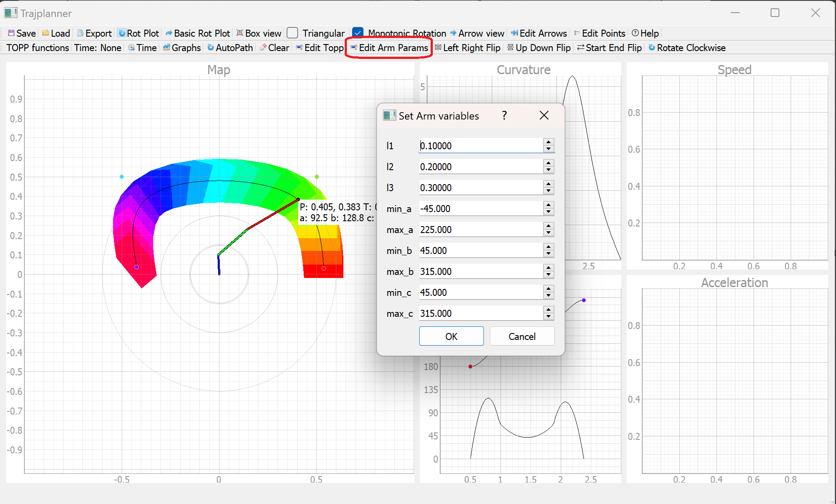Save the current trajectory project
Screen dimensions: 836x504
click(x=21, y=33)
